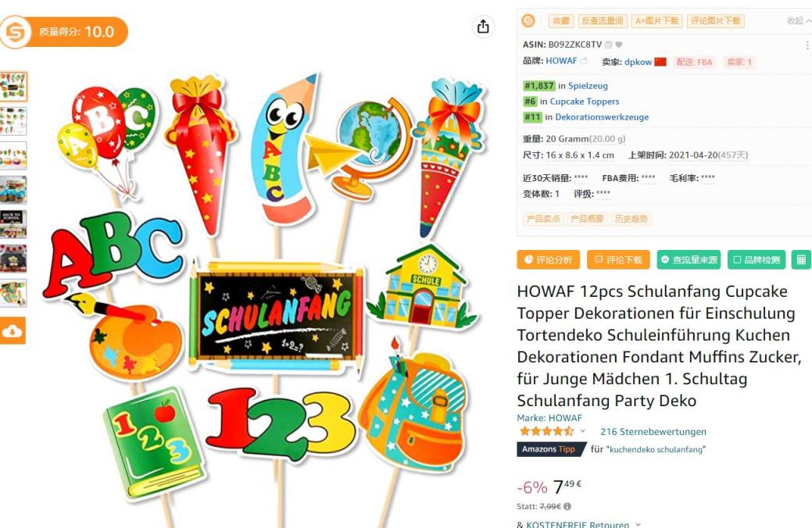This screenshot has height=528, width=812.
Task: Open the green calculator grid icon
Action: (800, 259)
